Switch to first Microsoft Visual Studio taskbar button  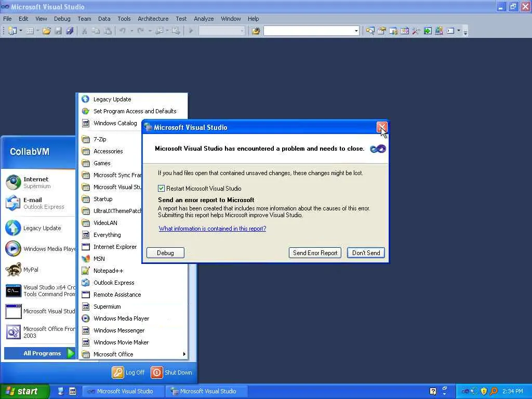(x=124, y=391)
